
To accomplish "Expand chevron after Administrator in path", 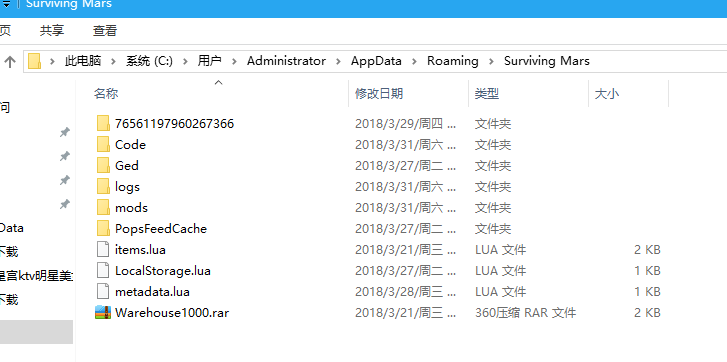I will pyautogui.click(x=338, y=61).
